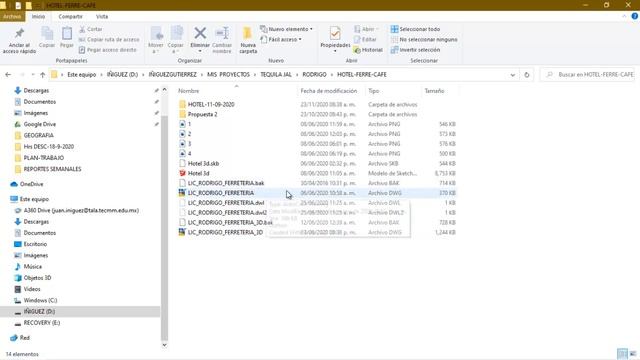This screenshot has width=640, height=360.
Task: Open Google Drive in the quick access list
Action: pos(40,124)
